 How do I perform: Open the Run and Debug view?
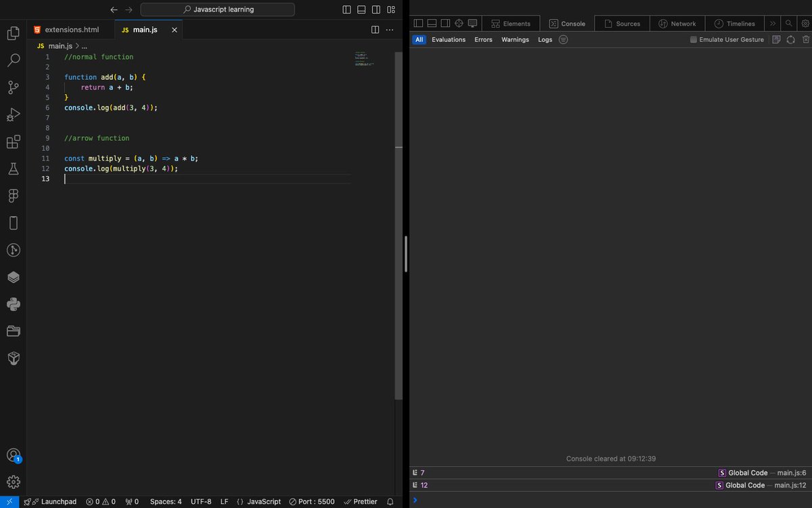(x=13, y=114)
